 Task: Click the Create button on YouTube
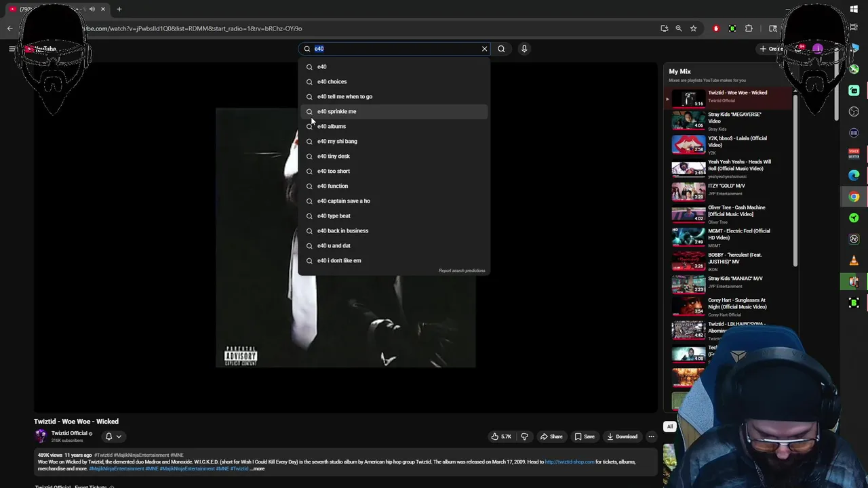click(772, 49)
